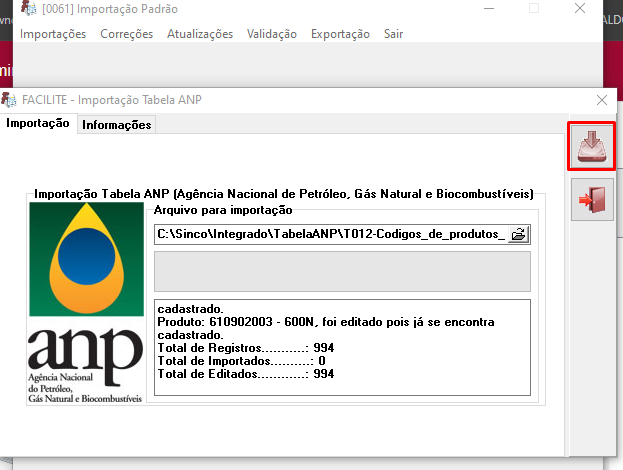Click the empty gray progress bar area
The height and width of the screenshot is (470, 623).
pyautogui.click(x=342, y=271)
